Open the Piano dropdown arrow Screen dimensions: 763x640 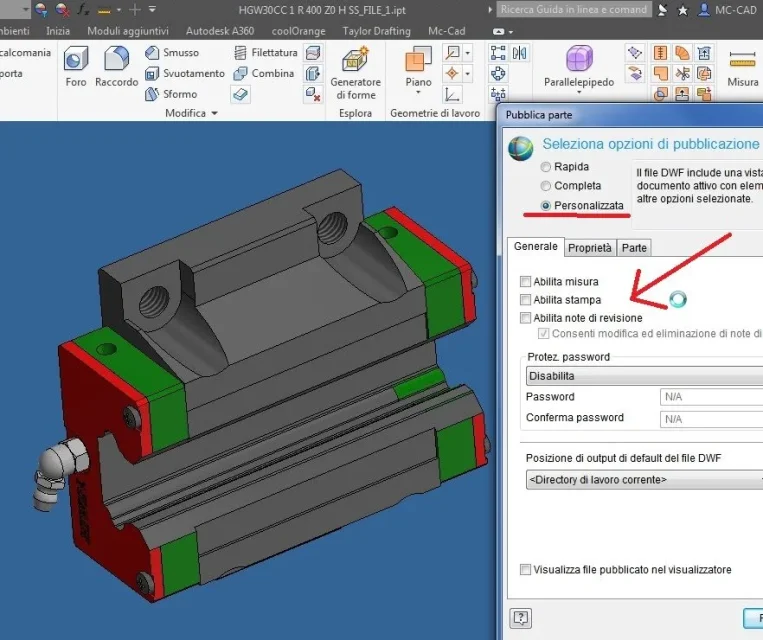tap(418, 92)
